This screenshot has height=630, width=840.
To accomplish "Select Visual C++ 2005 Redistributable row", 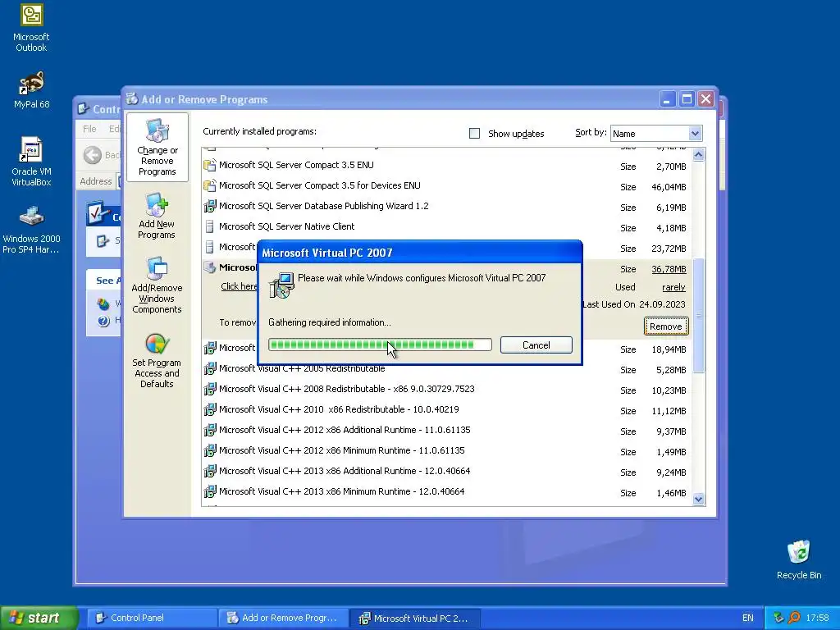I will pos(446,369).
